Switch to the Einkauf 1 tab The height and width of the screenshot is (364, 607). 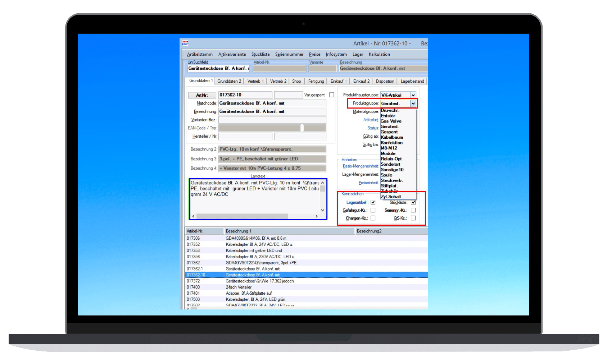click(339, 81)
